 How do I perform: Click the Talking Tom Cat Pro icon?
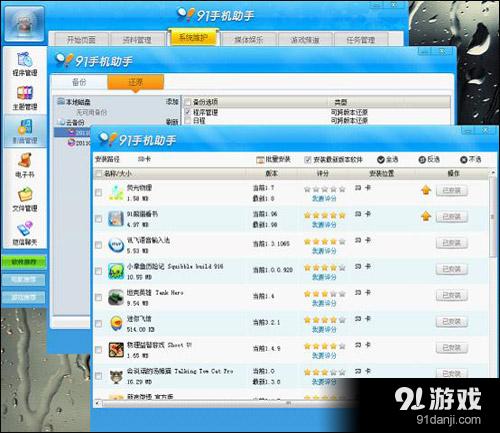pos(116,376)
